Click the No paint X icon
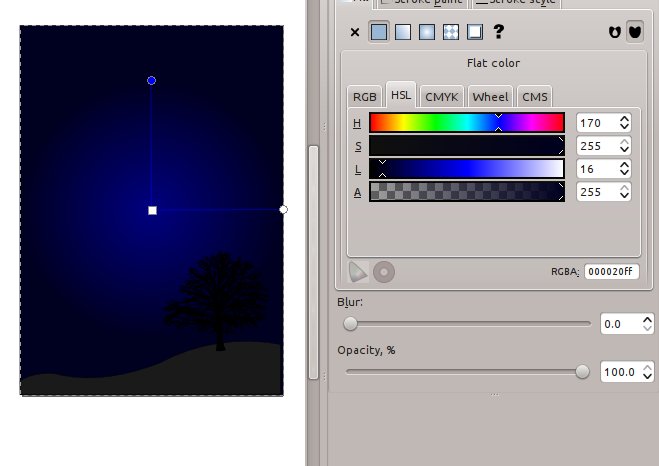The width and height of the screenshot is (659, 466). pos(355,32)
